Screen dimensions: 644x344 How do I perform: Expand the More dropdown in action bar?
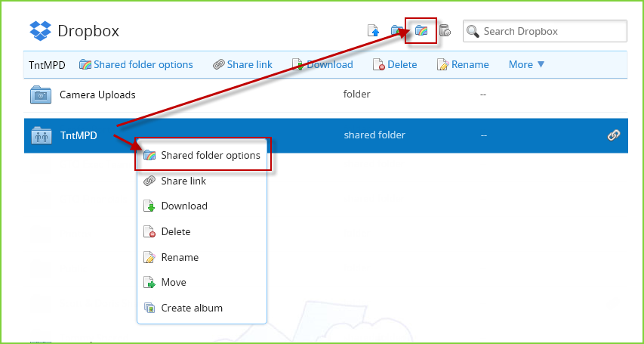coord(526,64)
